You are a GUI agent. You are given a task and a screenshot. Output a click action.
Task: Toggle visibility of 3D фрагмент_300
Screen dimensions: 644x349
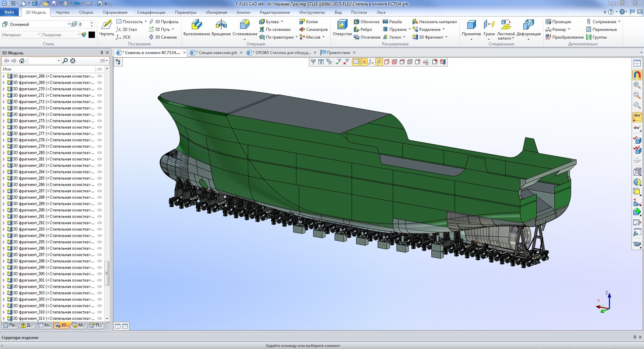coord(100,274)
